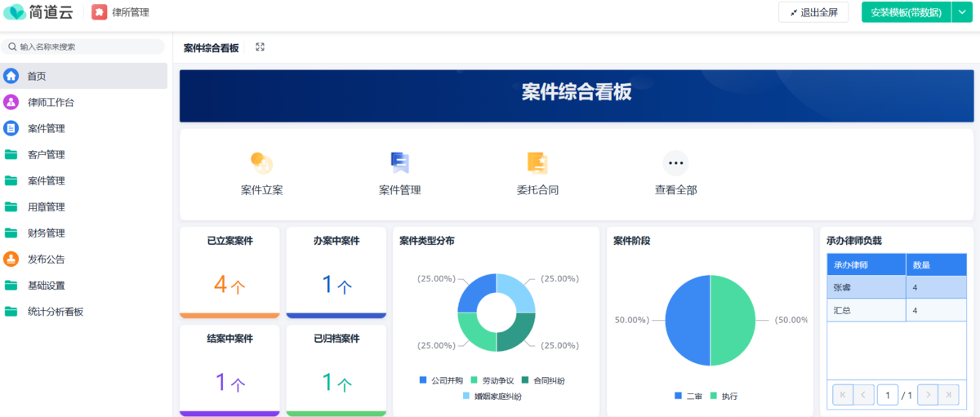Click the folder icon next to 基础设置

pos(11,285)
